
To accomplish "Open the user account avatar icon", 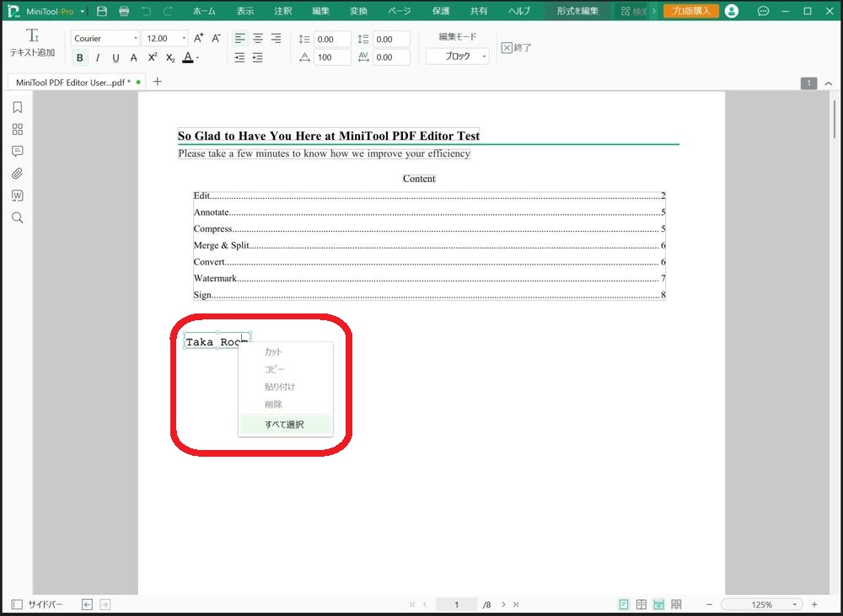I will [731, 11].
